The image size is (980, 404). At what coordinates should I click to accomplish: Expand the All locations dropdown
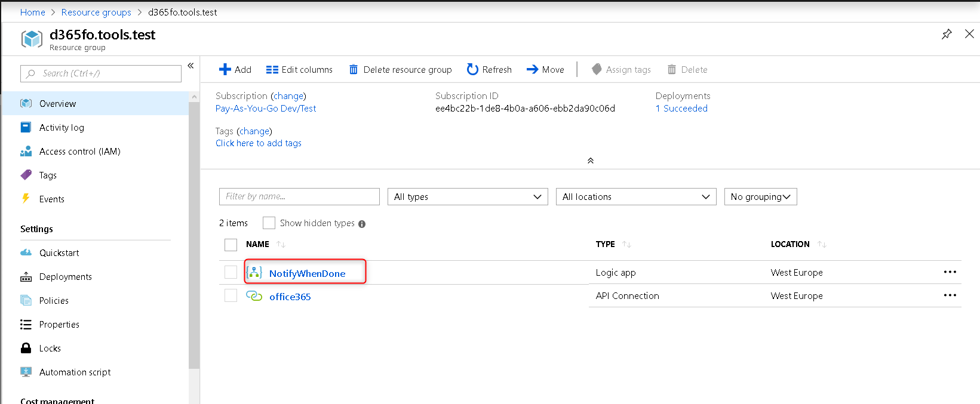(635, 197)
